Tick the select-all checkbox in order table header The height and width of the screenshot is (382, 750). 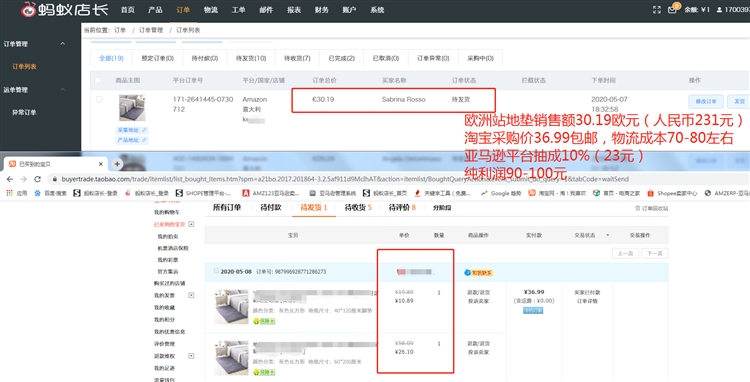(x=98, y=80)
